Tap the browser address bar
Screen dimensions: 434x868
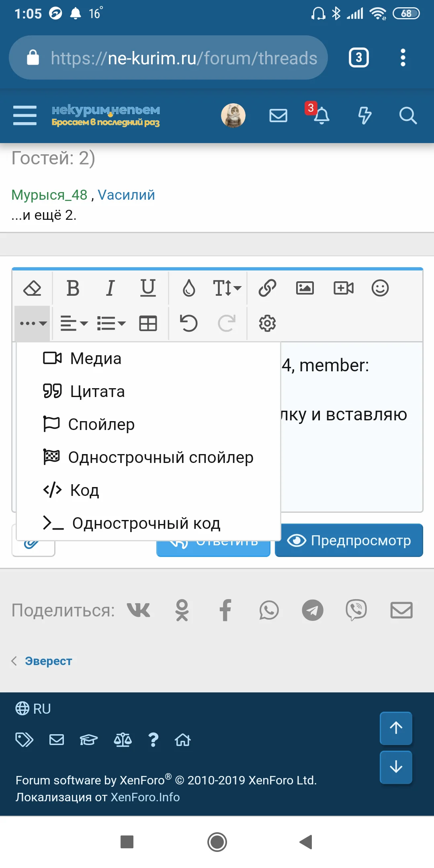pos(169,58)
